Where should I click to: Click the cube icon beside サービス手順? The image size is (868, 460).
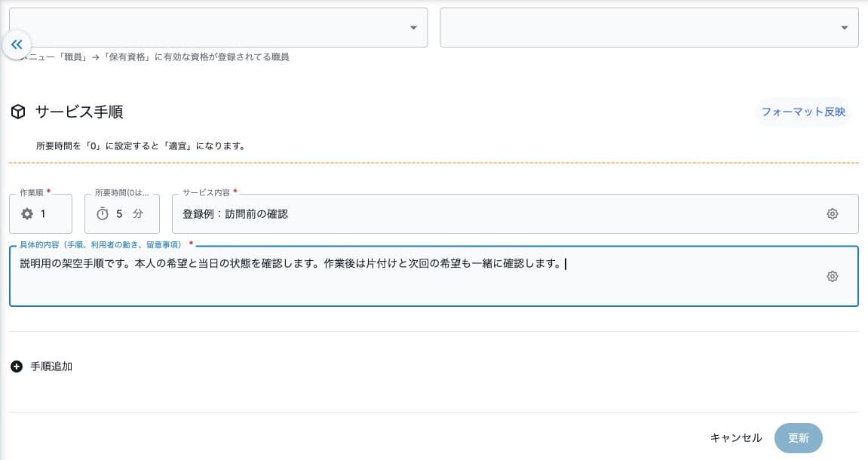click(x=17, y=112)
